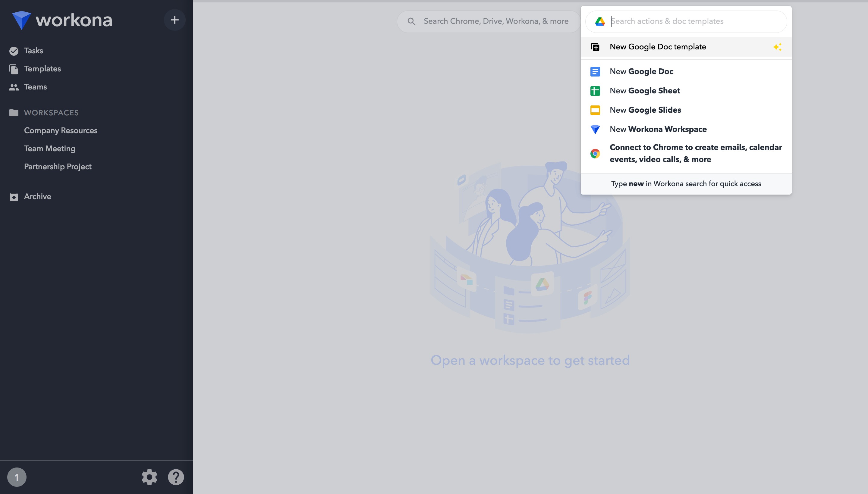Click the Workona icon in the actions list

click(x=595, y=130)
